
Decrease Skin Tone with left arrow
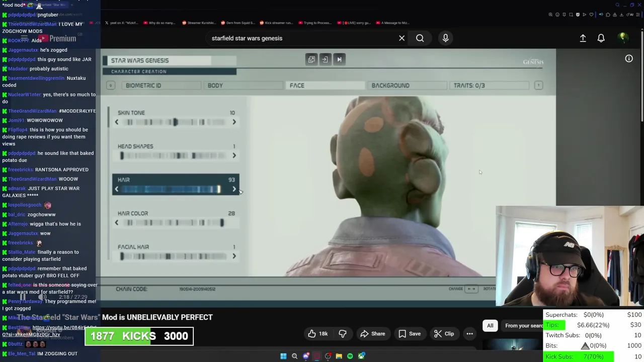pyautogui.click(x=117, y=122)
